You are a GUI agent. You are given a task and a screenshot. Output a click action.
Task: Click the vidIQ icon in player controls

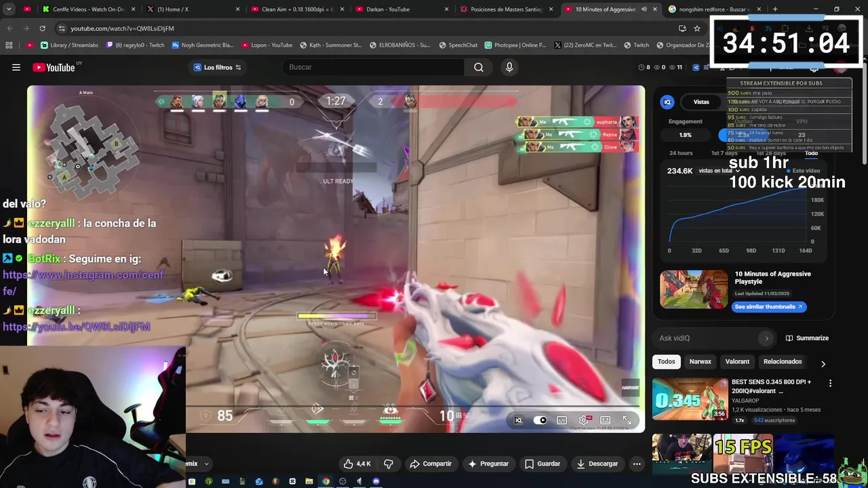point(518,420)
